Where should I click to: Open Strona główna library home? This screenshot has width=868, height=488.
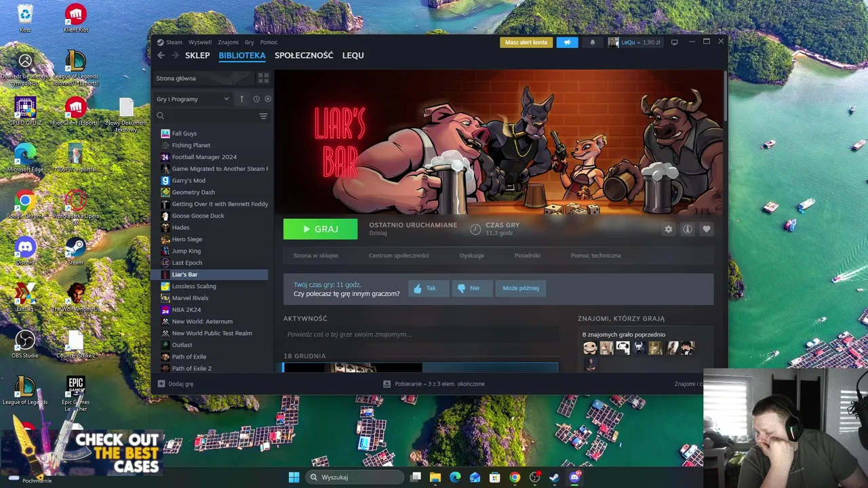[203, 78]
